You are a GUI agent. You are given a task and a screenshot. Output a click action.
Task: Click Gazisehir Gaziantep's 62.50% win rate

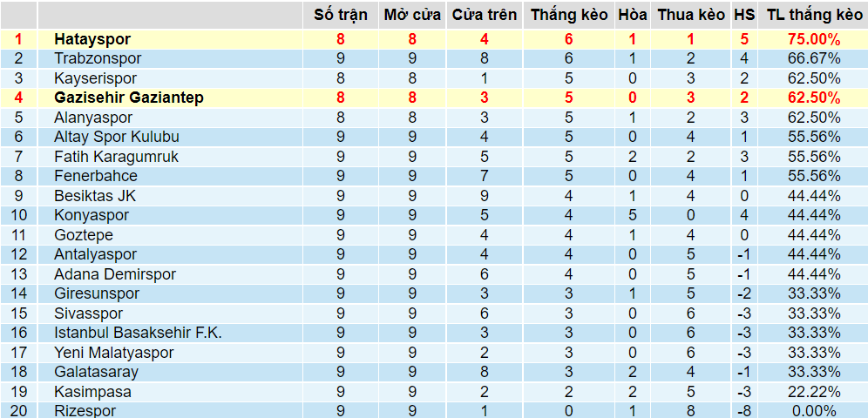coord(814,98)
